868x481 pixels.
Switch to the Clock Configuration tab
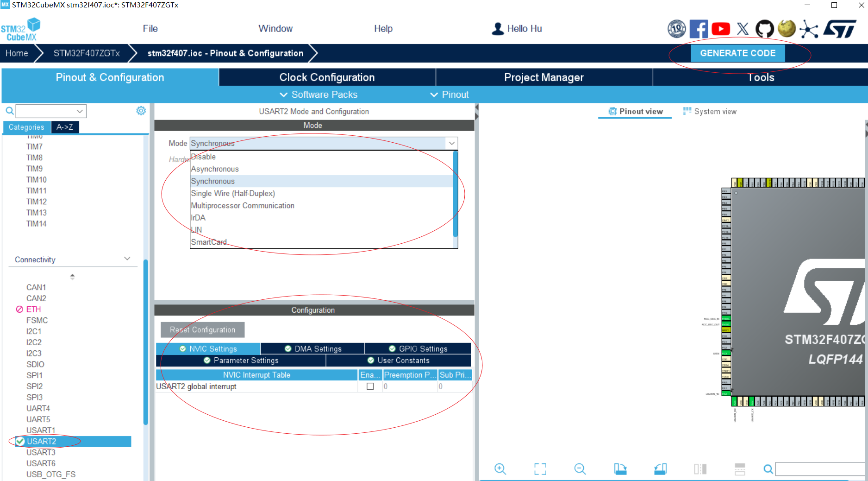[327, 77]
